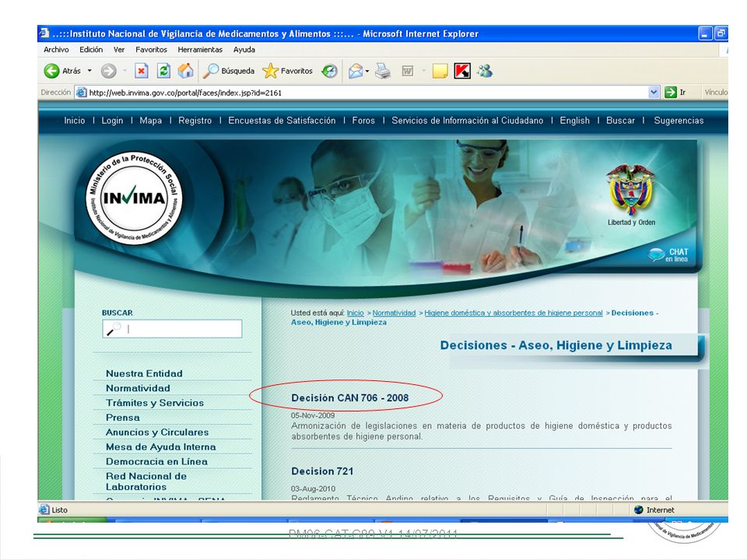The width and height of the screenshot is (747, 560).
Task: Open the Sugerencias link
Action: [679, 121]
